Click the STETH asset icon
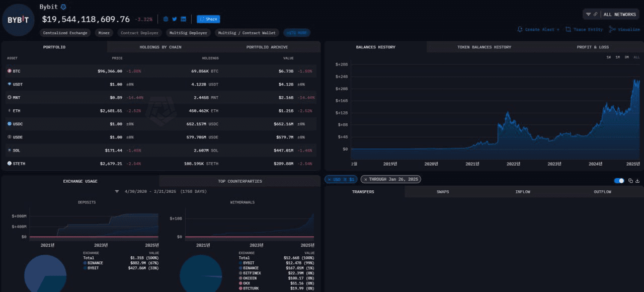The width and height of the screenshot is (644, 292). pyautogui.click(x=9, y=163)
